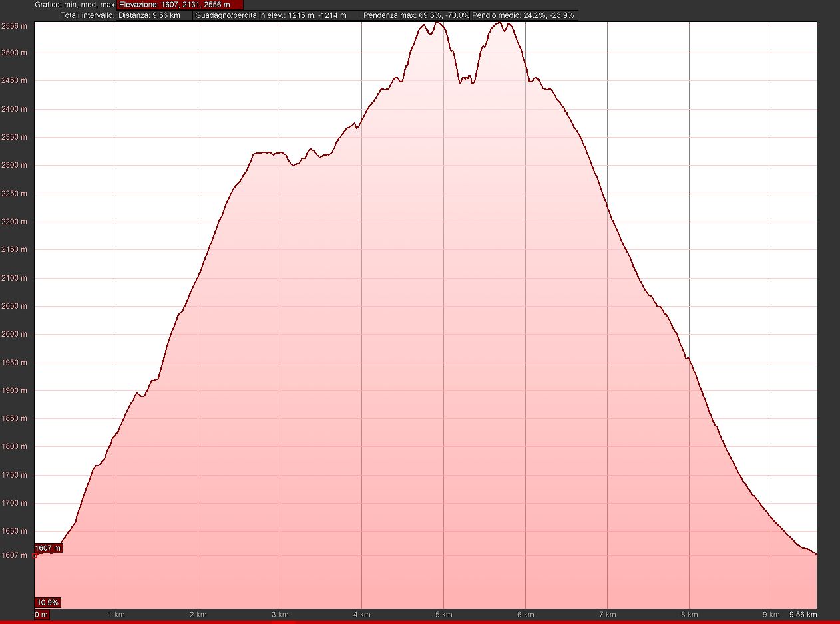The width and height of the screenshot is (840, 624).
Task: Select the Distanza 9.56 km readout
Action: tap(155, 15)
